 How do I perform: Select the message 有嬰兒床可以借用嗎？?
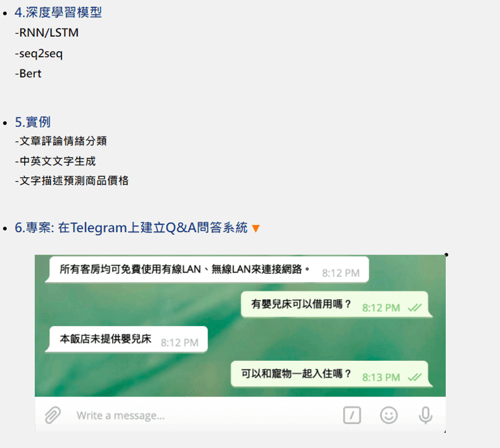coord(337,304)
